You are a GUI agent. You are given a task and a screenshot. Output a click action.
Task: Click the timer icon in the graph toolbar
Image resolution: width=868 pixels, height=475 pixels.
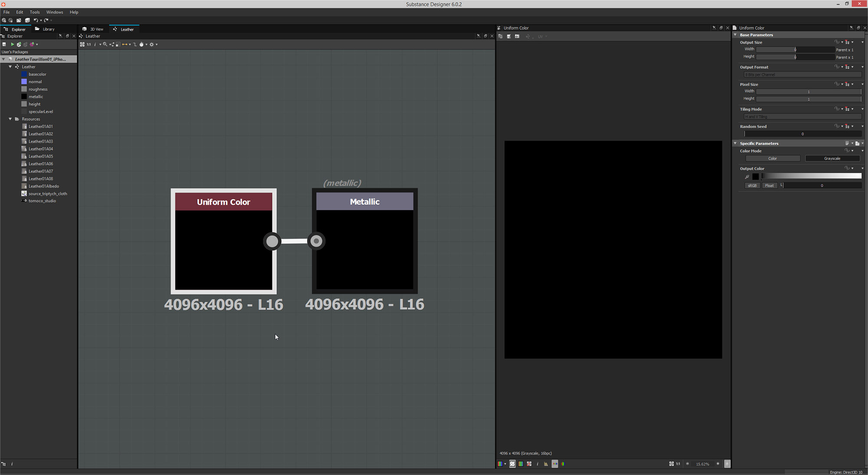pos(142,44)
